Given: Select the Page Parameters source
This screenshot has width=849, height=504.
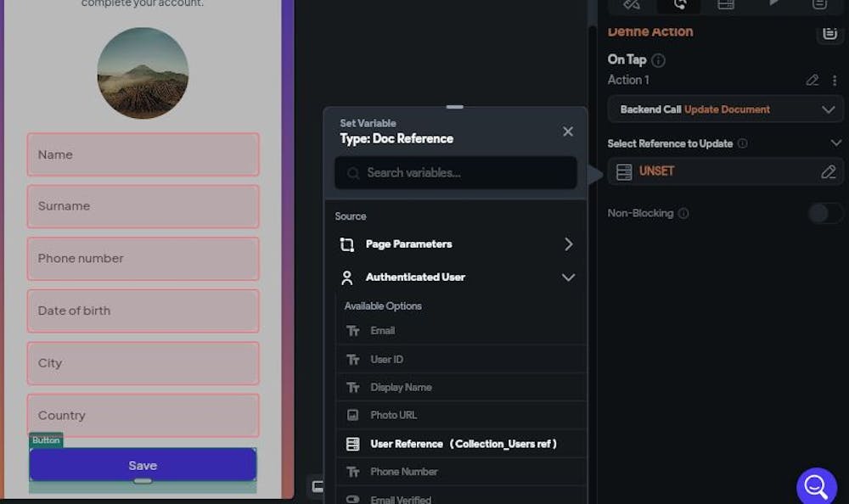Looking at the screenshot, I should [x=456, y=244].
